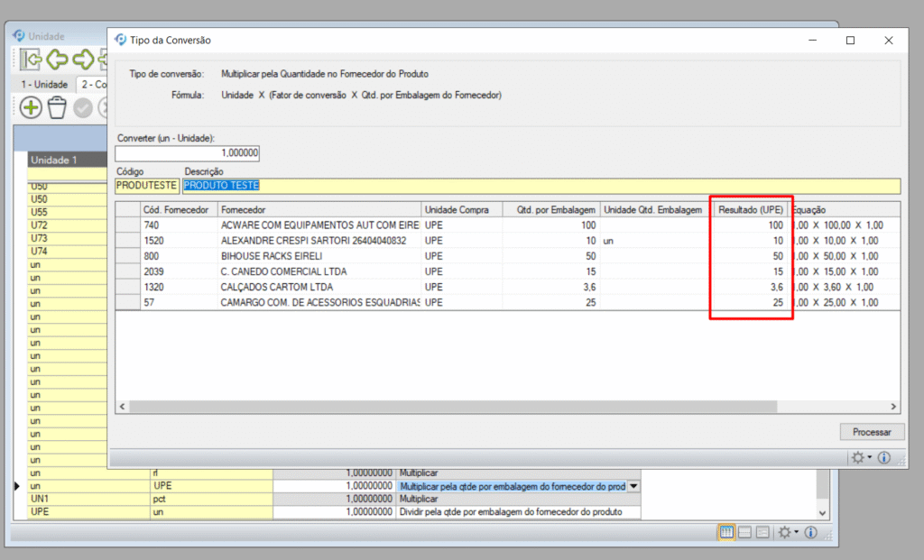Select grid view icon in Unidade status bar
Image resolution: width=924 pixels, height=560 pixels.
click(726, 533)
